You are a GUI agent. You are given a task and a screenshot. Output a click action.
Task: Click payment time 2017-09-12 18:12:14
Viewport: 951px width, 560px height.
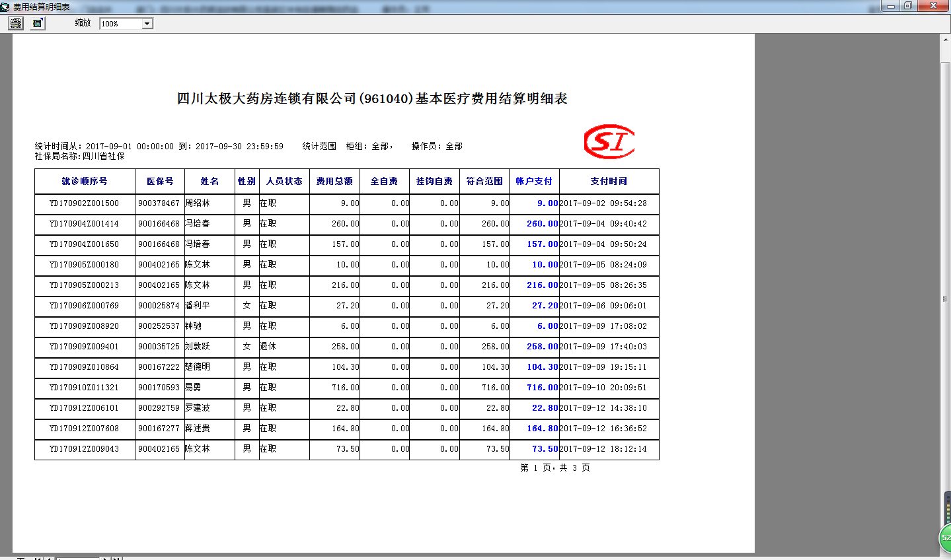point(603,449)
